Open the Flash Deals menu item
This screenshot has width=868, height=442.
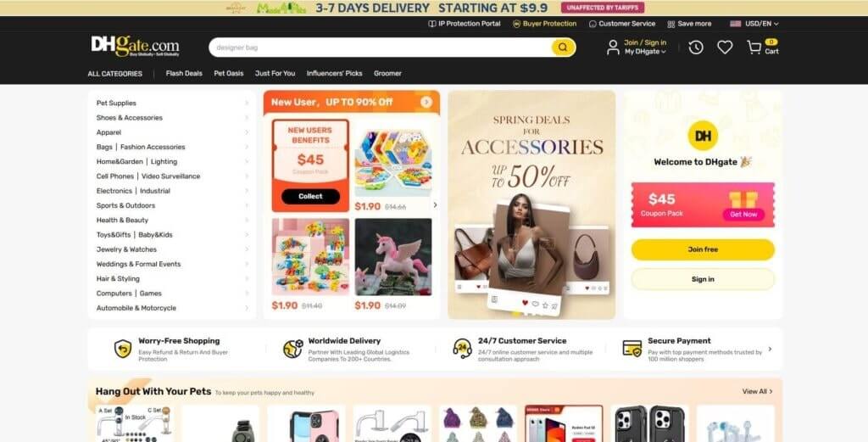184,73
